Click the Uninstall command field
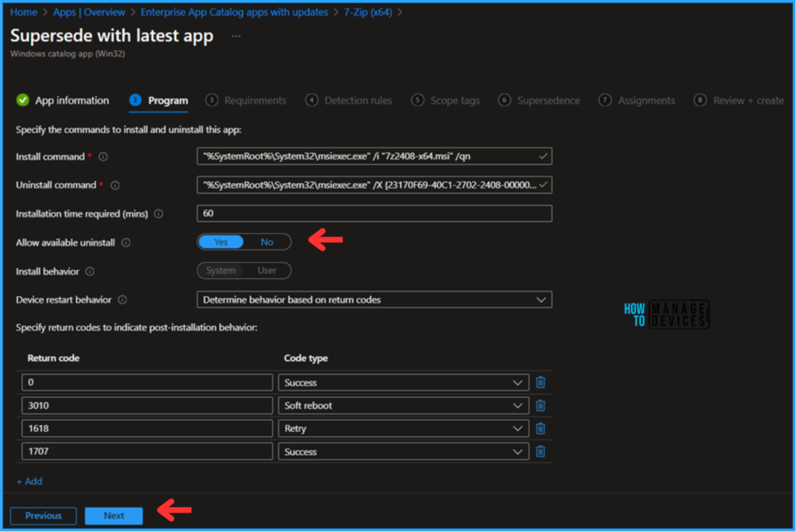This screenshot has width=796, height=532. point(374,185)
